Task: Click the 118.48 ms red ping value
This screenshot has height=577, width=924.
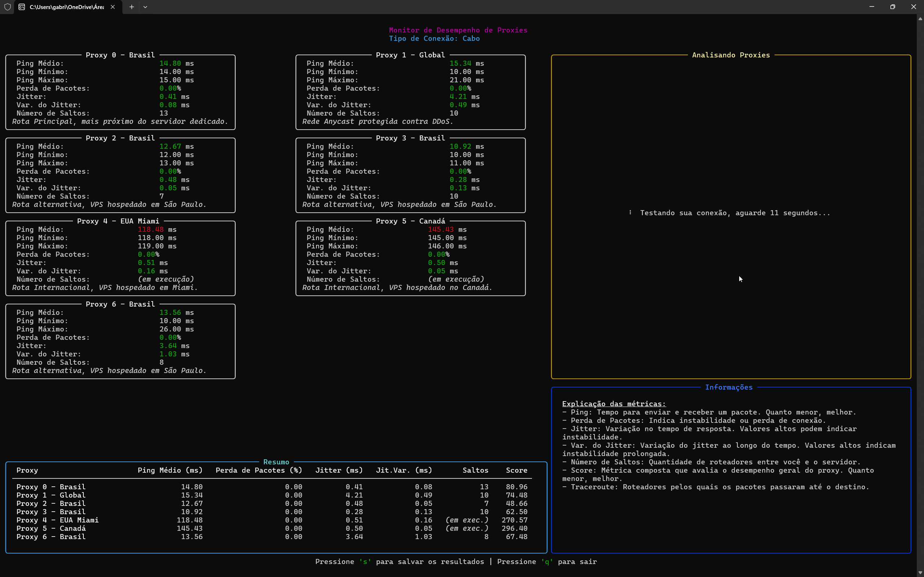Action: coord(157,230)
